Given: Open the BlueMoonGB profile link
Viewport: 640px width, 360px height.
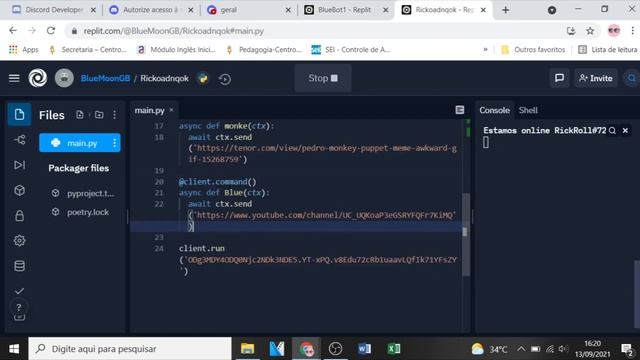Looking at the screenshot, I should pyautogui.click(x=105, y=78).
